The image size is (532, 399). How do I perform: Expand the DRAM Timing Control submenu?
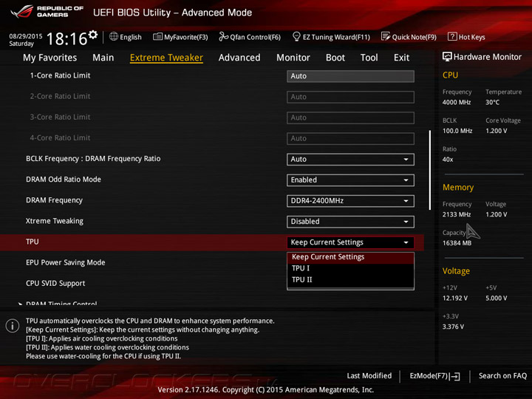click(x=61, y=303)
